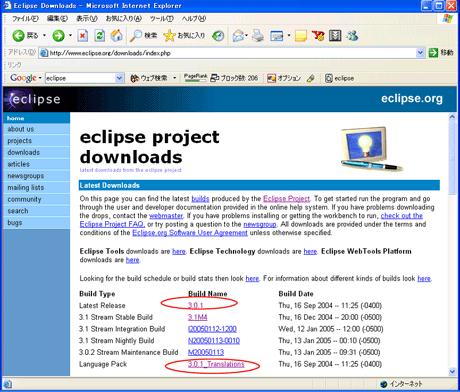Open Search pane with magnifier icon
The image size is (460, 392).
pyautogui.click(x=144, y=35)
